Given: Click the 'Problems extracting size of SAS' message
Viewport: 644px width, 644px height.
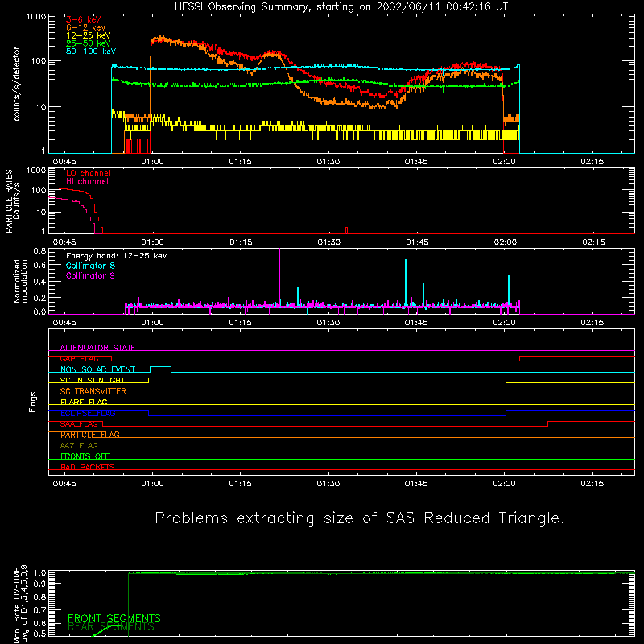Looking at the screenshot, I should point(359,518).
